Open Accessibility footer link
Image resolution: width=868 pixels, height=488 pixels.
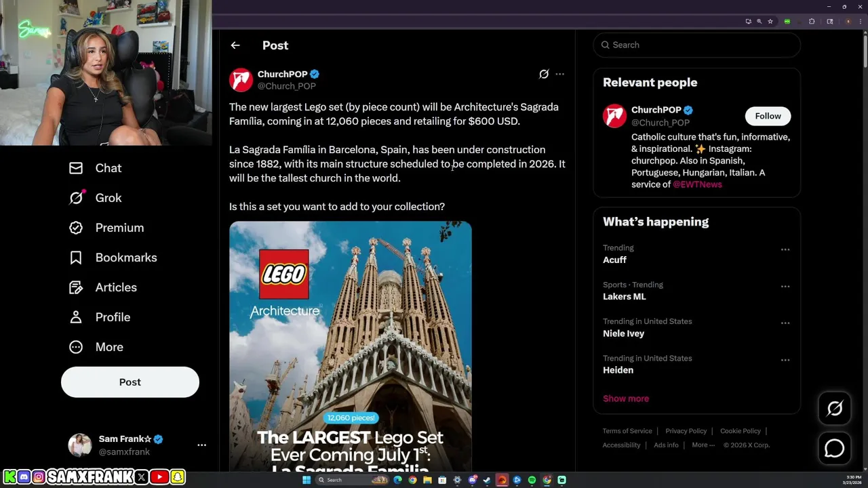(x=621, y=445)
